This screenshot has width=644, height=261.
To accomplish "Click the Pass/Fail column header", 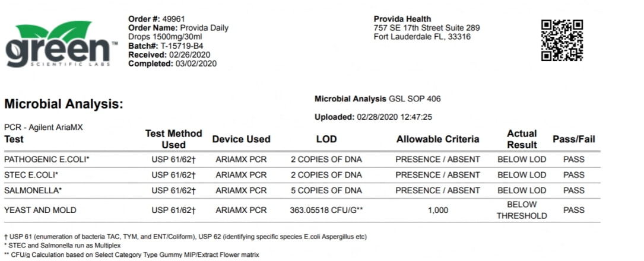I will click(x=573, y=139).
